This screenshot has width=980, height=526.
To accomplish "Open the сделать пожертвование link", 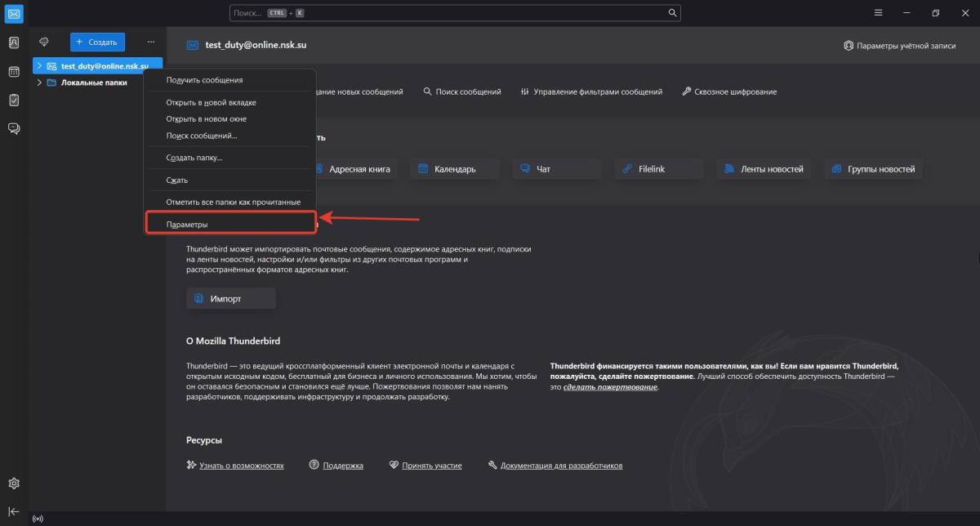I will click(610, 387).
